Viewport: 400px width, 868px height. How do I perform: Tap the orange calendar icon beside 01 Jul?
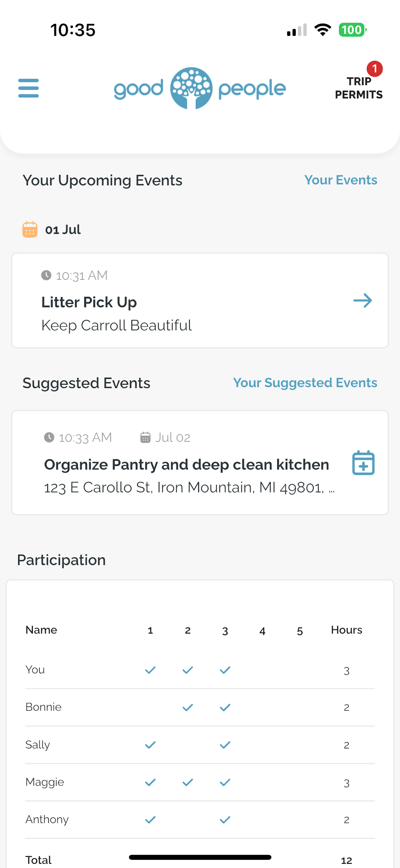pyautogui.click(x=30, y=229)
